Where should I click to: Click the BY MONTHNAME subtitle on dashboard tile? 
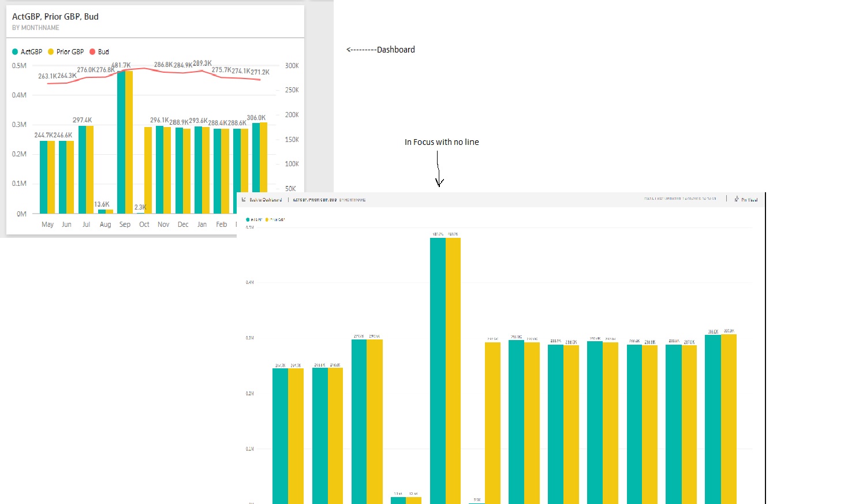[36, 28]
